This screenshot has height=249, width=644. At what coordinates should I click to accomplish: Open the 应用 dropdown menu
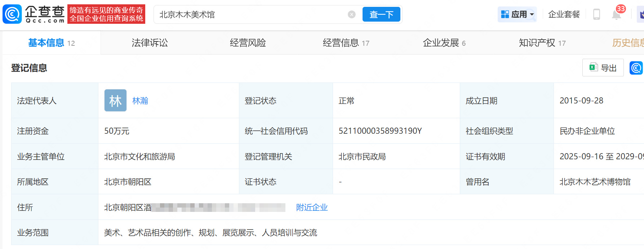(x=517, y=14)
